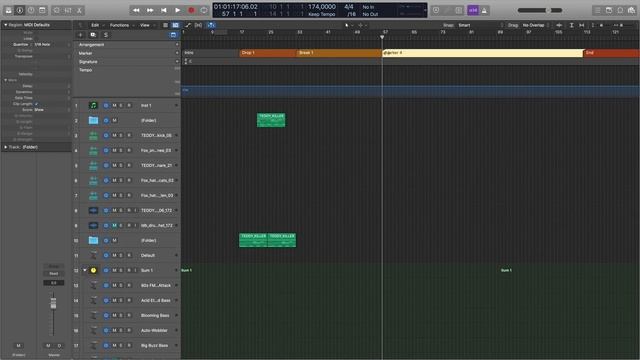Open the Editors scissors button
Image resolution: width=640 pixels, height=360 pixels.
tap(80, 10)
